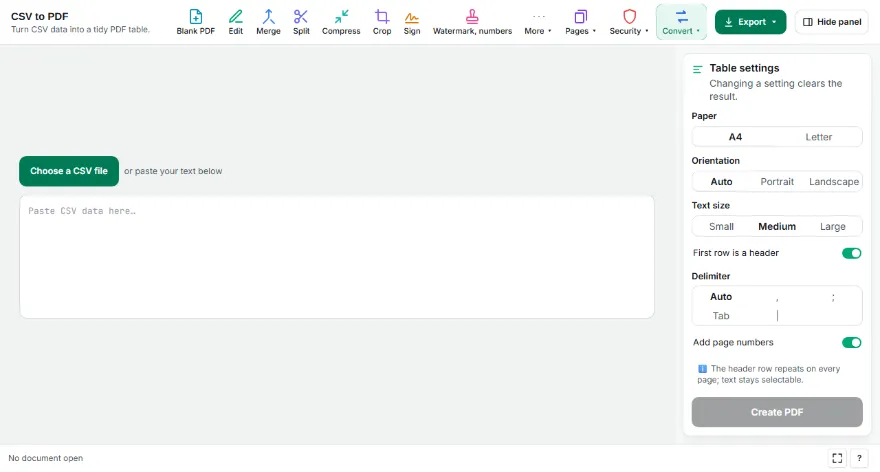
Task: Open the Split scissors tool
Action: [301, 22]
